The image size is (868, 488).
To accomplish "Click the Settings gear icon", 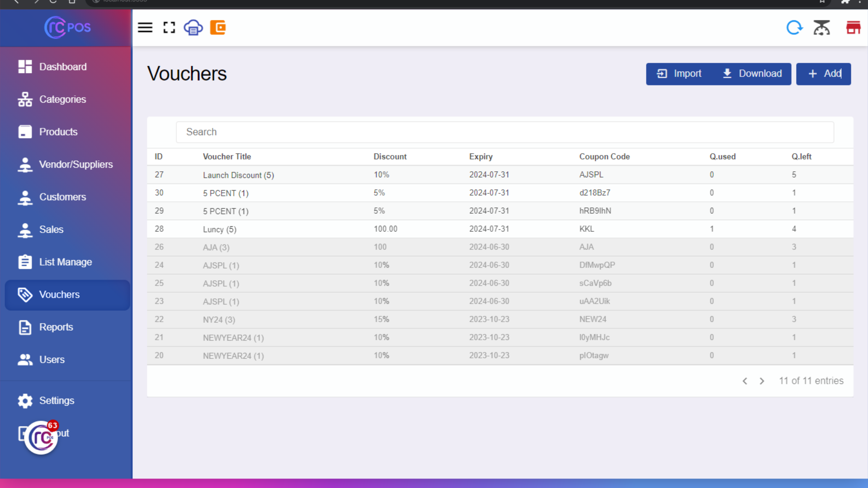I will click(x=25, y=401).
